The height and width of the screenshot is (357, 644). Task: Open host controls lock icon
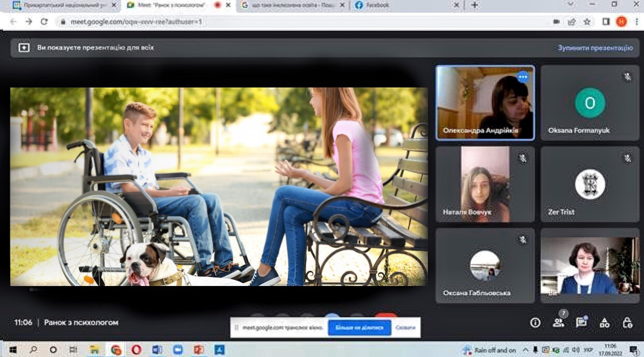tap(627, 323)
